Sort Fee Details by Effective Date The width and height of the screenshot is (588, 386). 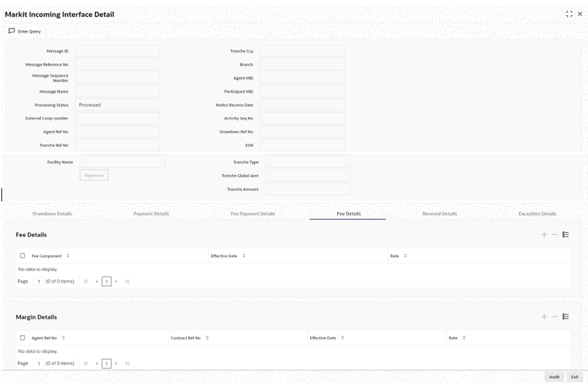pos(244,256)
